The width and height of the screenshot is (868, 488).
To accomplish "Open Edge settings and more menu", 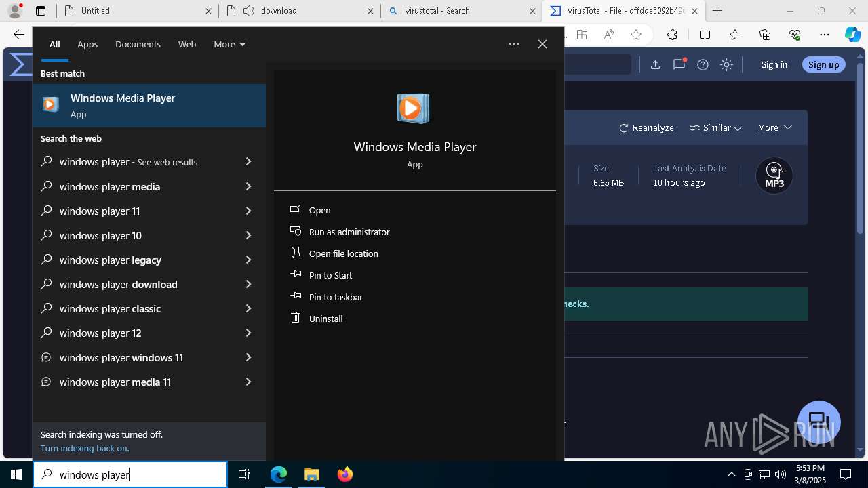I will click(x=825, y=35).
